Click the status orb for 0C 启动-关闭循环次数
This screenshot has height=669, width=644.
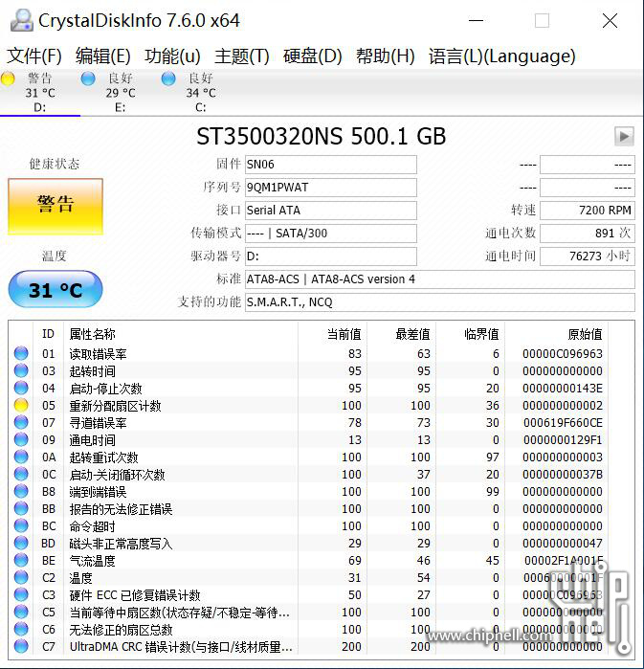21,474
